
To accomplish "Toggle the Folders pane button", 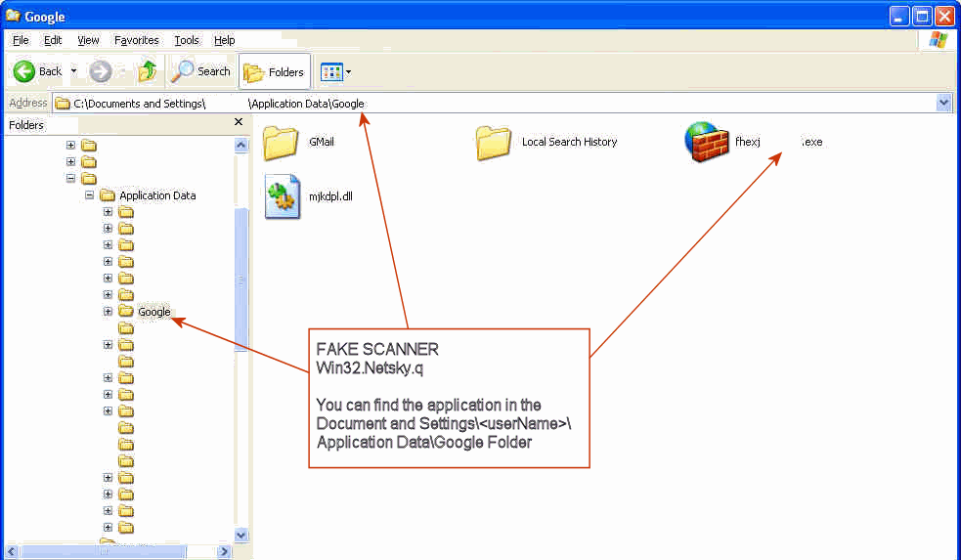I will pos(275,71).
